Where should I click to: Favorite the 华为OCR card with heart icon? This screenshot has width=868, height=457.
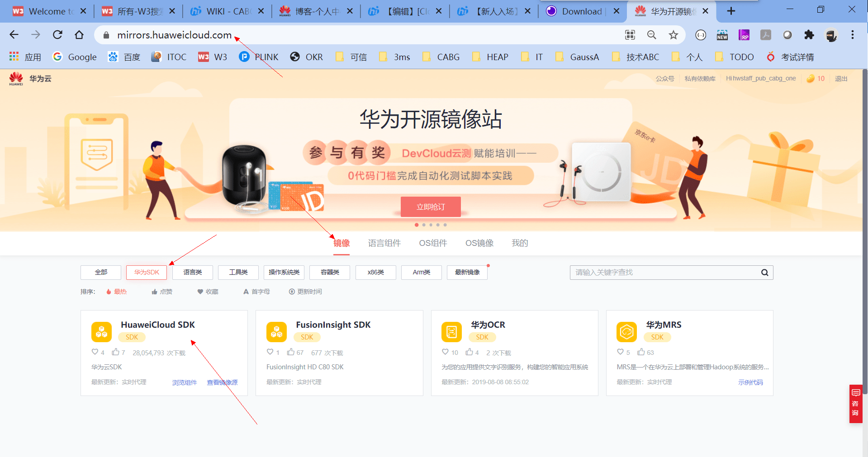445,352
